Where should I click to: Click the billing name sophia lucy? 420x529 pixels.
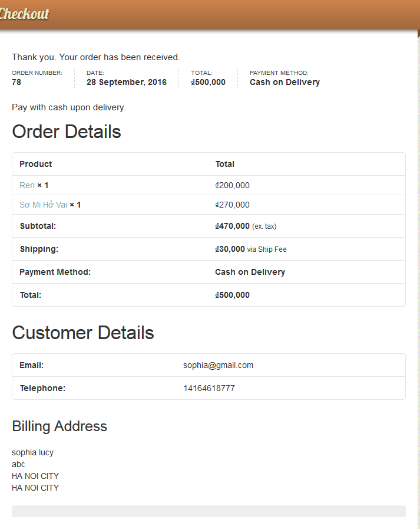tap(33, 452)
